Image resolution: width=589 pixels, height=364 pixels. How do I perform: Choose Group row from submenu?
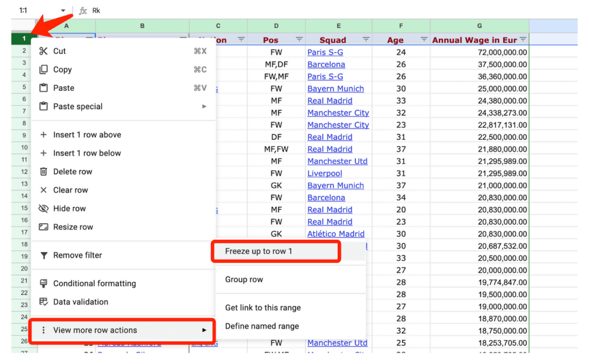pyautogui.click(x=244, y=279)
